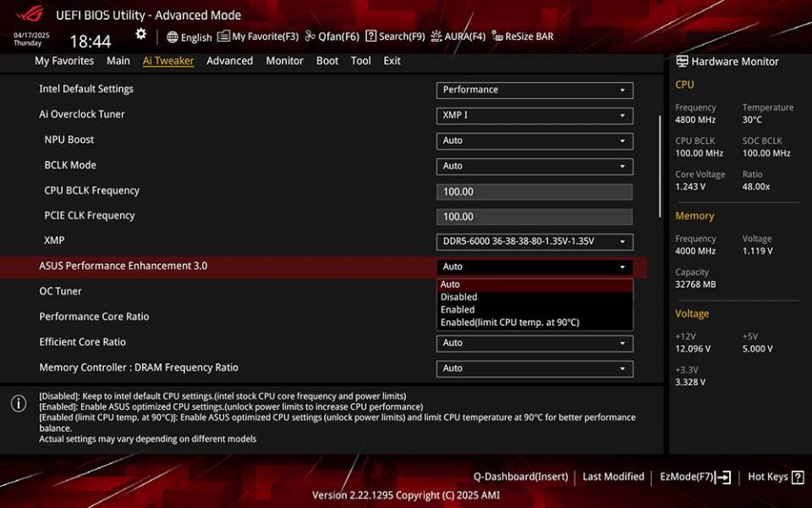
Task: Open the Exit tab
Action: (392, 61)
